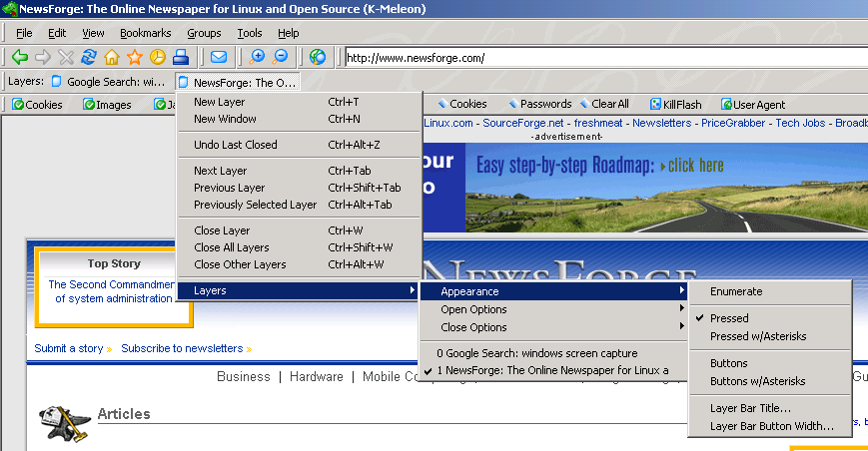Toggle the KillFlash button
Viewport: 868px width, 451px height.
[676, 105]
